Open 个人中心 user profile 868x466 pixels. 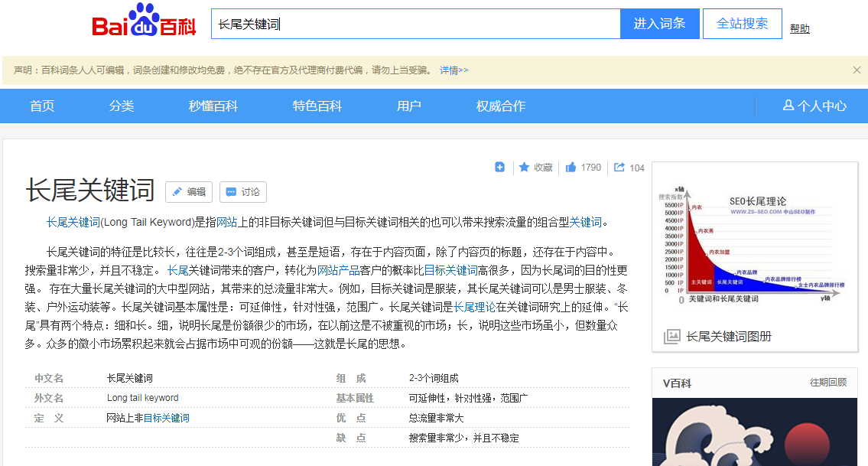[814, 106]
